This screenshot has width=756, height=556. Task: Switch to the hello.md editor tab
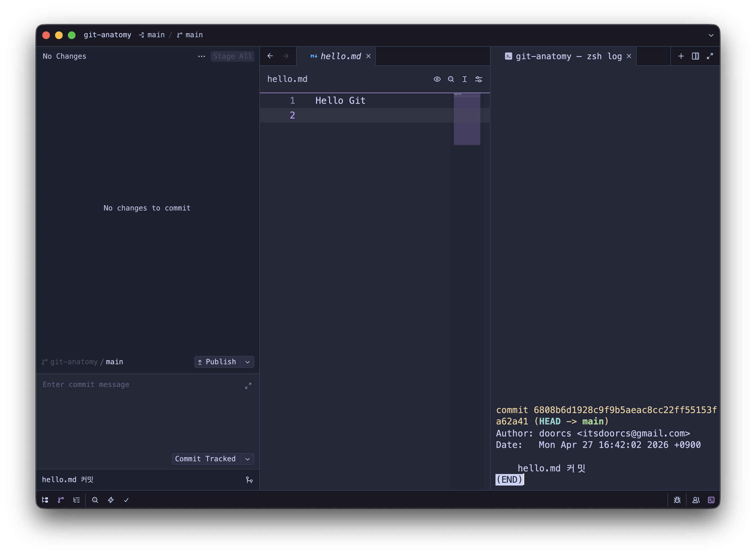[340, 56]
